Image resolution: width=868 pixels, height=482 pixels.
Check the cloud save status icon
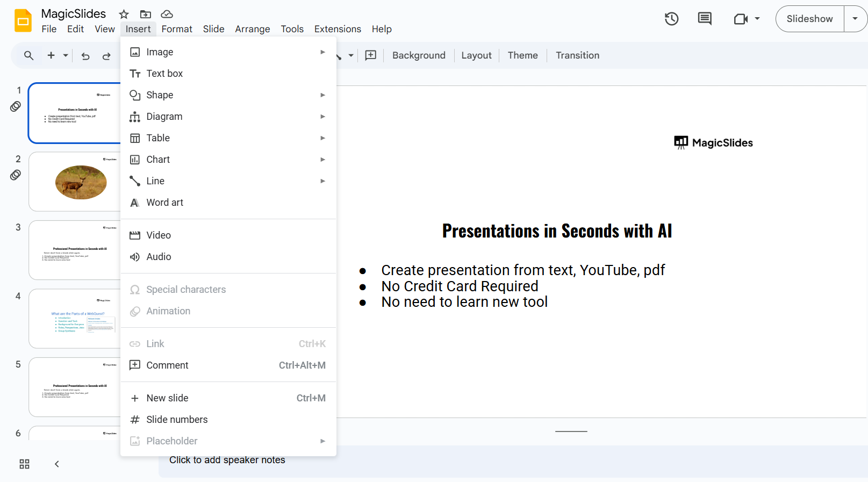(167, 14)
